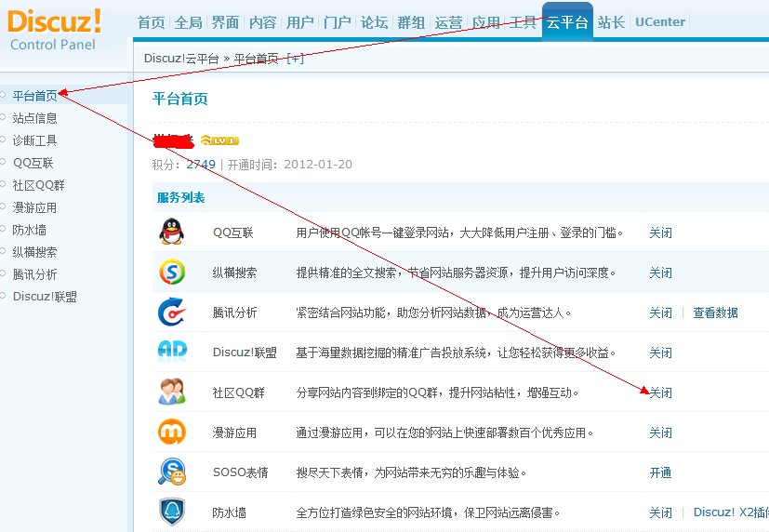This screenshot has height=532, width=769.
Task: Open 纵横搜索 in the sidebar
Action: pos(34,252)
